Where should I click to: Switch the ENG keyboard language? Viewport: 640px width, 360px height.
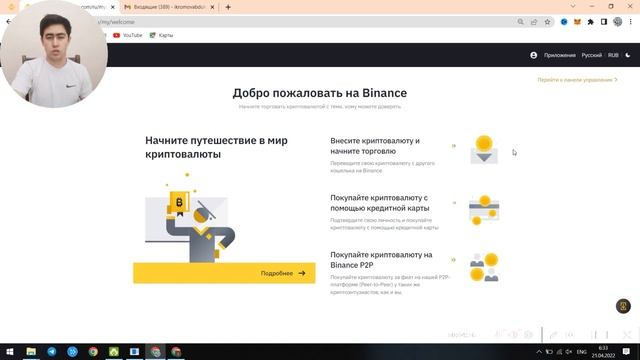point(582,352)
